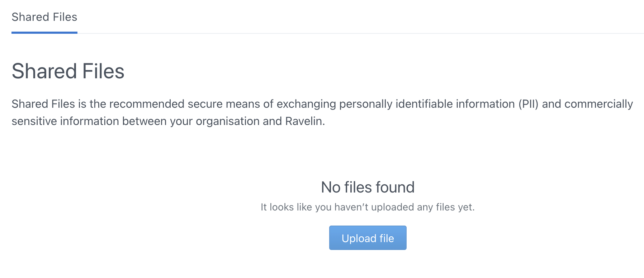The width and height of the screenshot is (644, 278).
Task: Click the large Shared Files page heading
Action: click(x=68, y=71)
